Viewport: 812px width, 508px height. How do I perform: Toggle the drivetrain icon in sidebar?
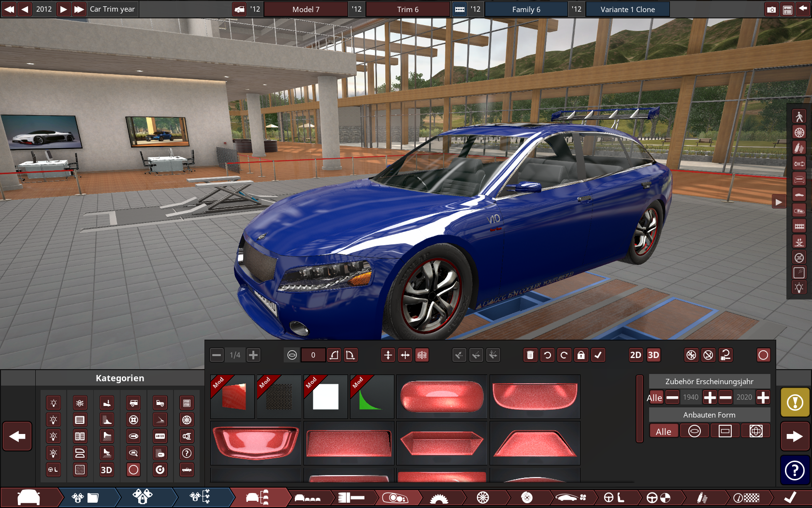click(x=799, y=164)
